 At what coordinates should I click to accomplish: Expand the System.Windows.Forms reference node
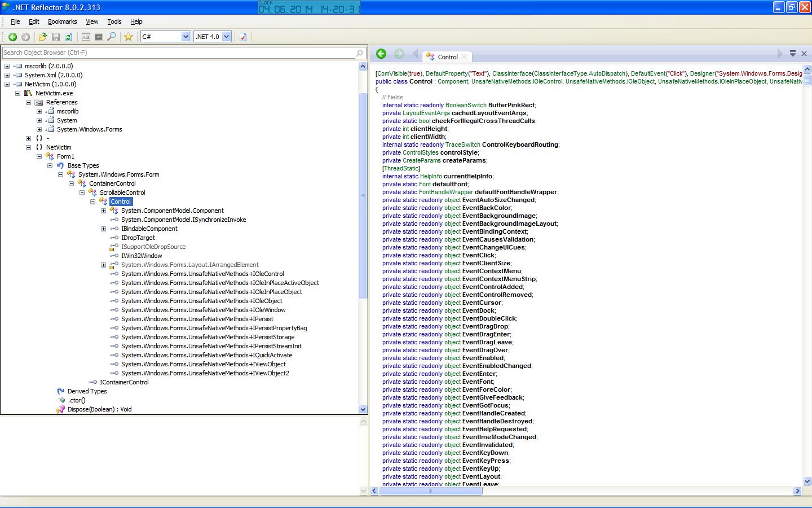pos(39,129)
